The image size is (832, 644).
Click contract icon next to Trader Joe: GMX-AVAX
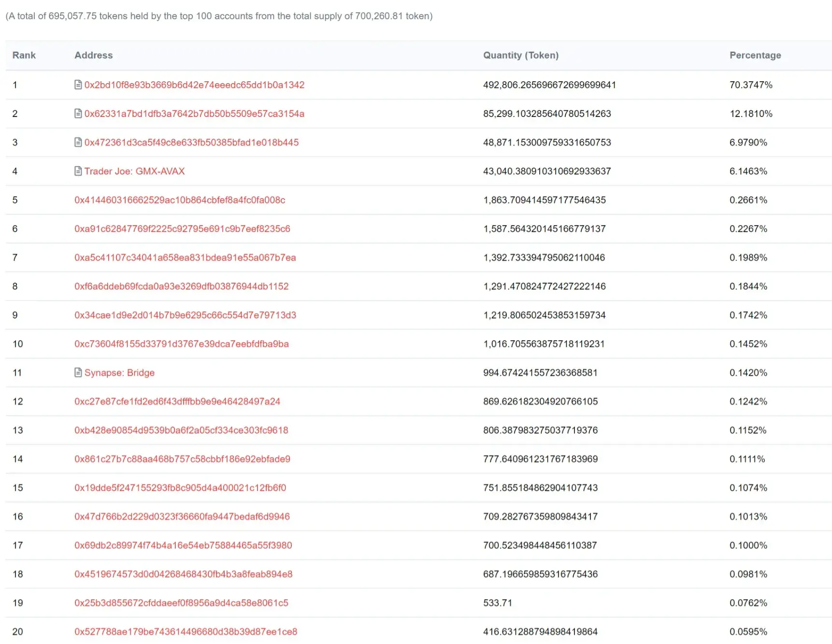coord(78,171)
